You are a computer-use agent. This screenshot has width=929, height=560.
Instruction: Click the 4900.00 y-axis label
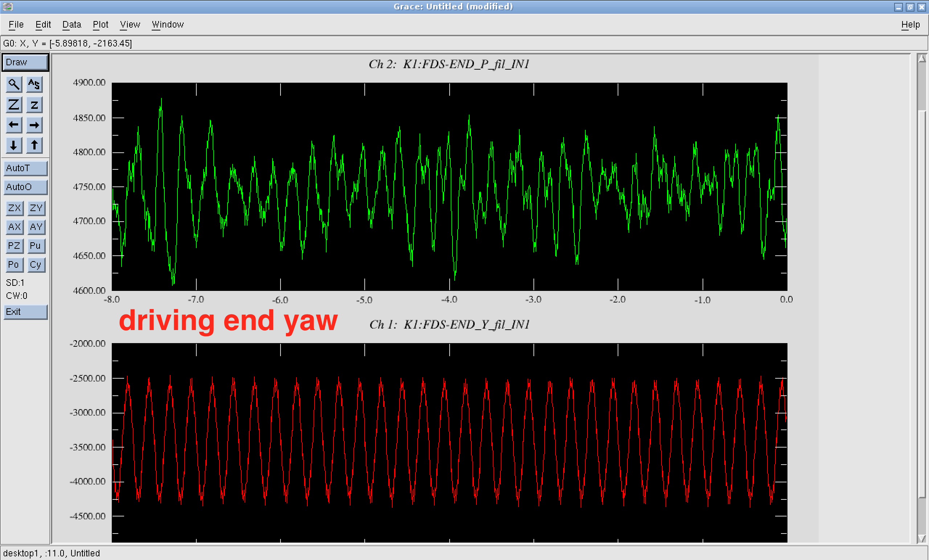[x=89, y=83]
